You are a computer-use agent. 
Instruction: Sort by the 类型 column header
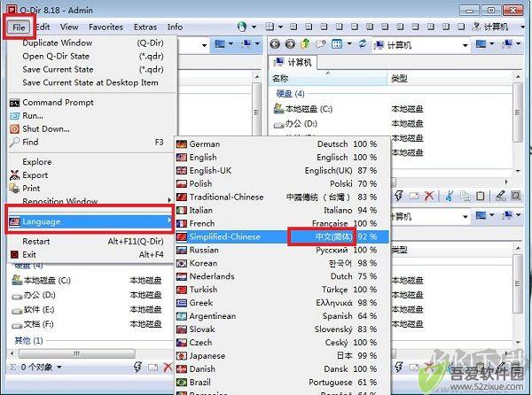pos(450,78)
